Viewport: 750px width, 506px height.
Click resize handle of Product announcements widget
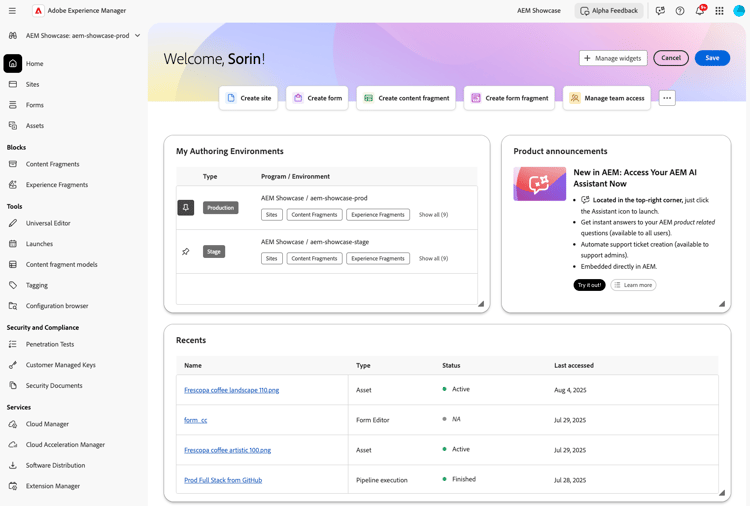722,304
